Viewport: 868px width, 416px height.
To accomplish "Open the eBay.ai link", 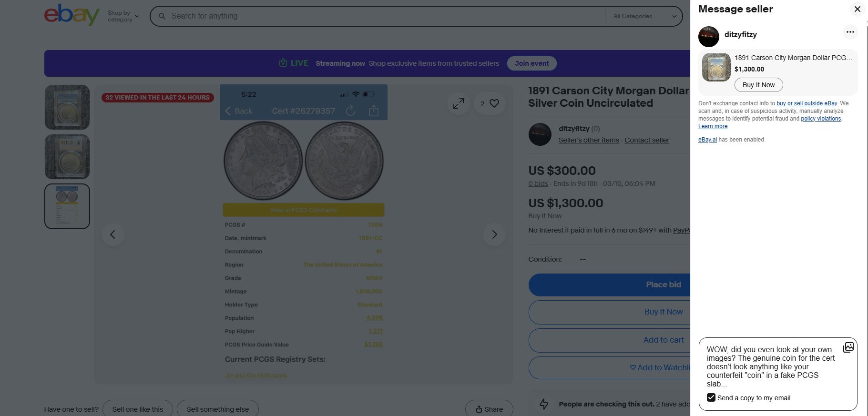I will [x=707, y=140].
